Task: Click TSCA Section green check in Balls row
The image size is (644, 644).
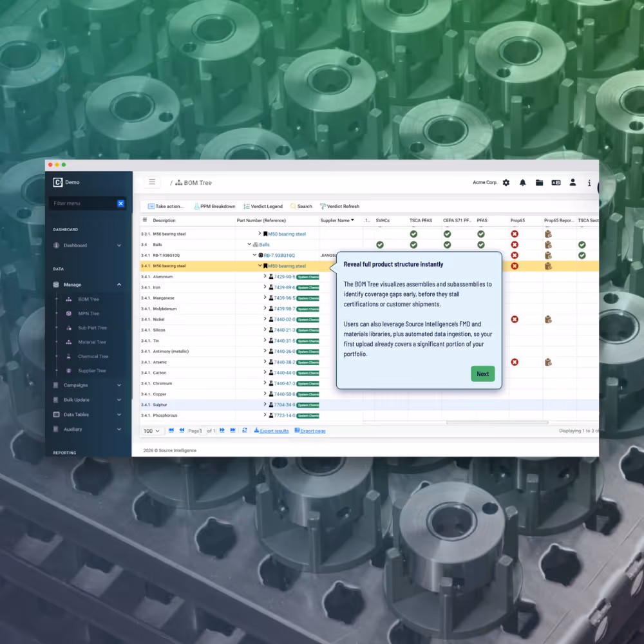Action: click(582, 245)
